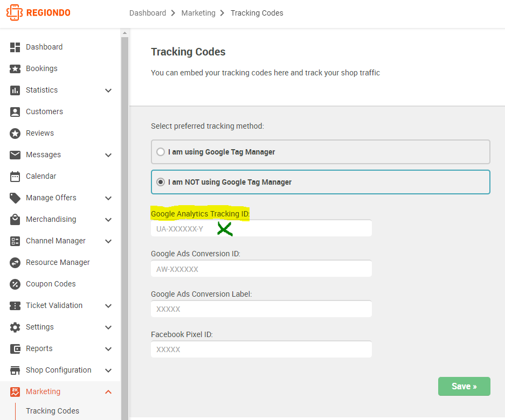Click the Calendar icon in sidebar
Image resolution: width=505 pixels, height=420 pixels.
[15, 177]
